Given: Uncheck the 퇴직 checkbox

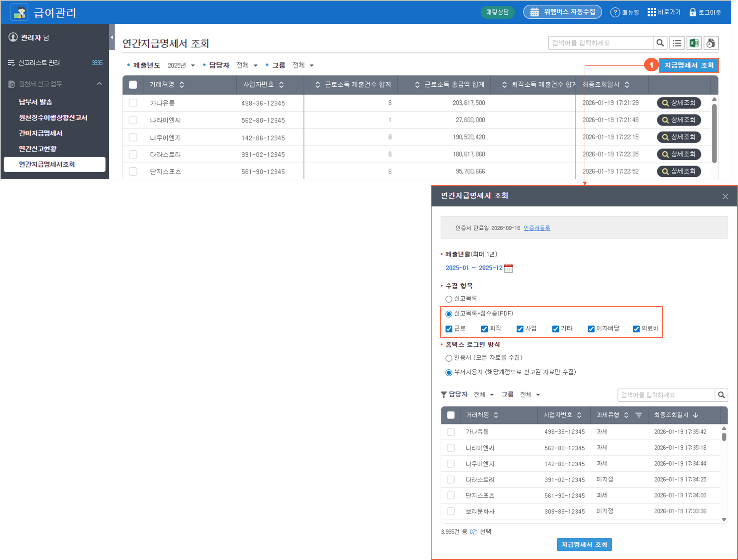Looking at the screenshot, I should [x=484, y=329].
